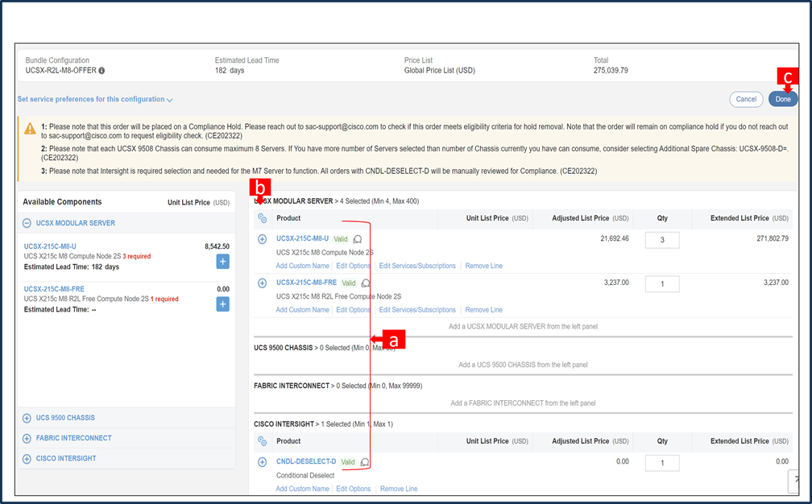Add UCSX-215C-M8-U with the plus button
This screenshot has height=504, width=812.
(x=222, y=262)
